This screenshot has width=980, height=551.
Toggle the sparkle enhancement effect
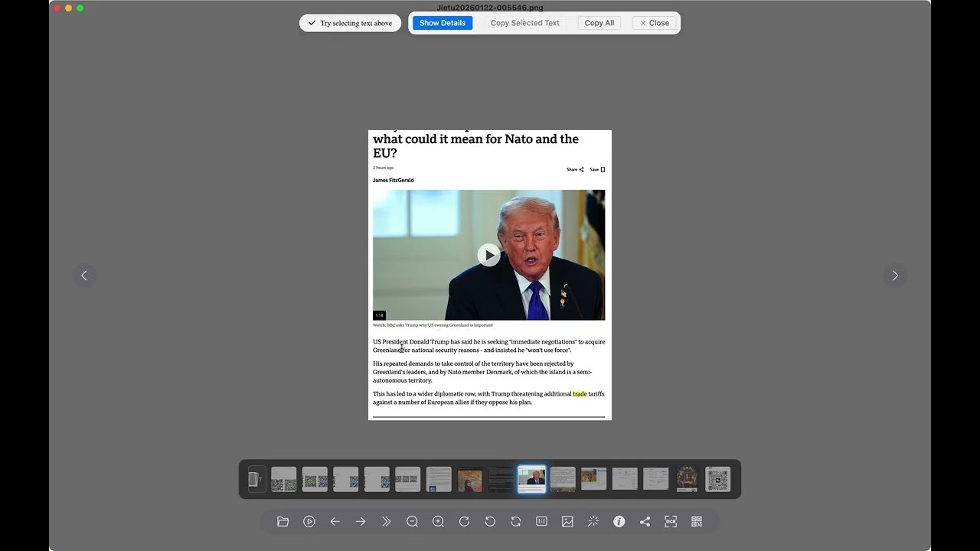coord(593,521)
